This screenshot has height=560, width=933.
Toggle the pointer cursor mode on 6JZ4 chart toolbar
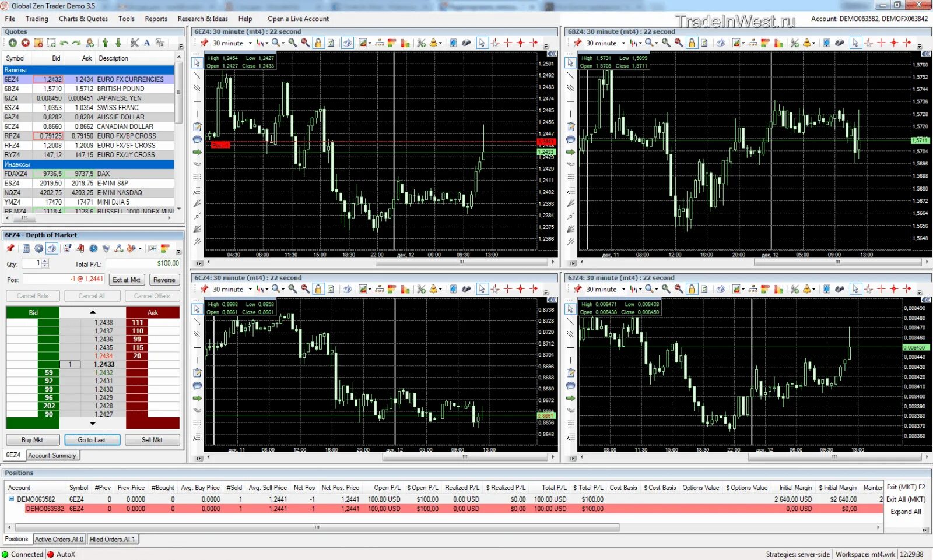pos(855,289)
